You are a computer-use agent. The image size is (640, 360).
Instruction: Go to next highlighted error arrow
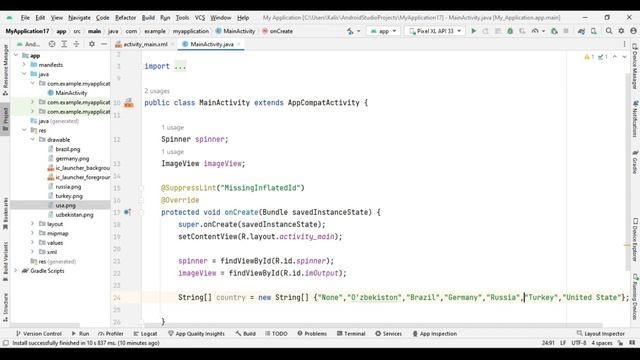pos(624,57)
